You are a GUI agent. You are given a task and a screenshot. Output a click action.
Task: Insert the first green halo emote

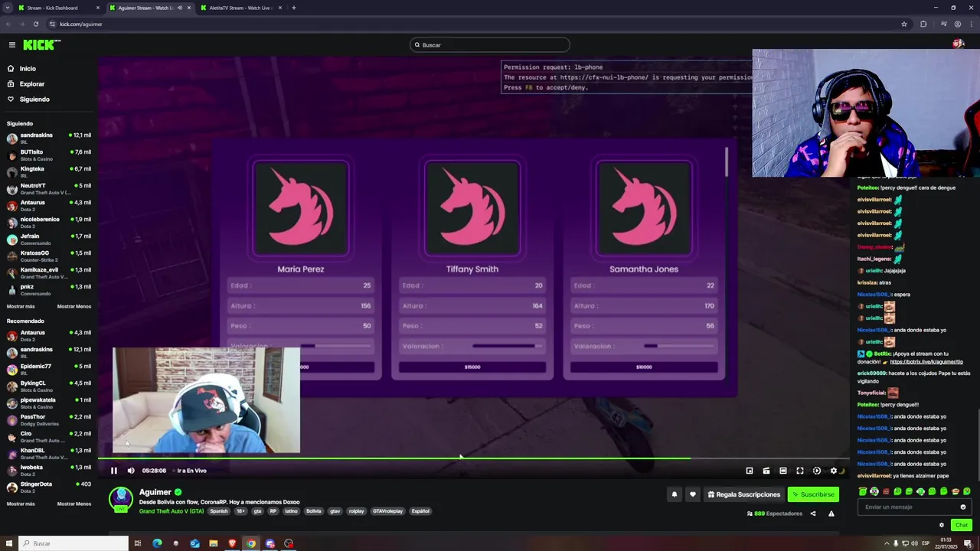coord(863,491)
